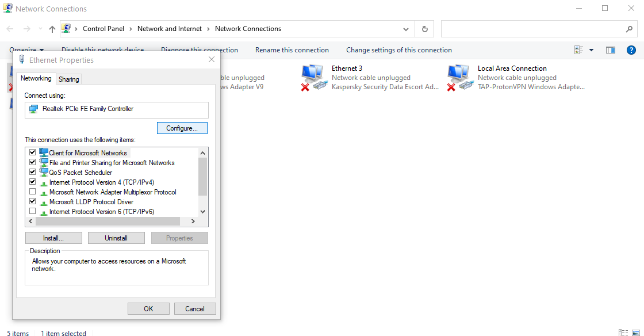Viewport: 644px width, 336px height.
Task: Click OK in Ethernet Properties
Action: click(148, 308)
